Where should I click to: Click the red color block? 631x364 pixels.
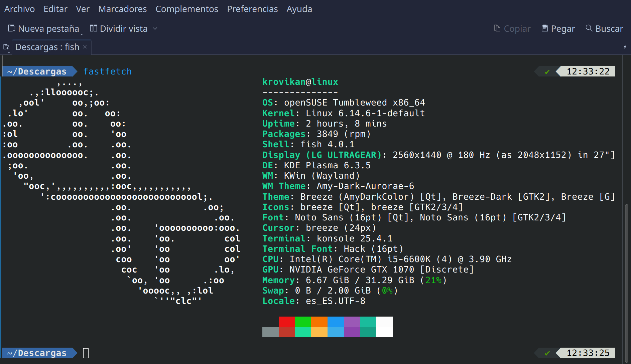tap(287, 322)
